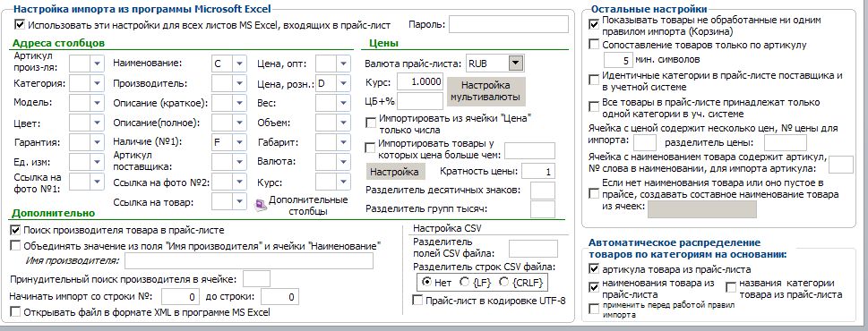Open the 'Цена, розн.' dropdown showing D
Screen dimensions: 868x331
[344, 84]
